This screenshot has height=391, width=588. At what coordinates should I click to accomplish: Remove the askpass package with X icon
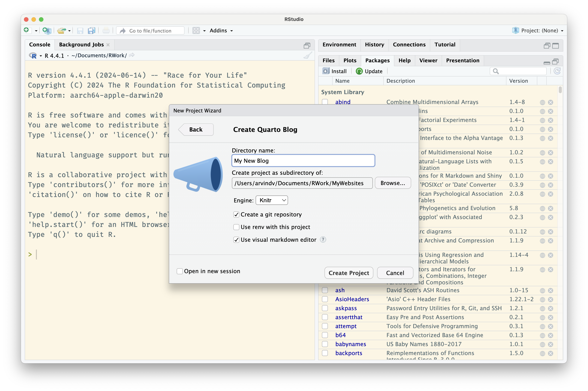551,308
